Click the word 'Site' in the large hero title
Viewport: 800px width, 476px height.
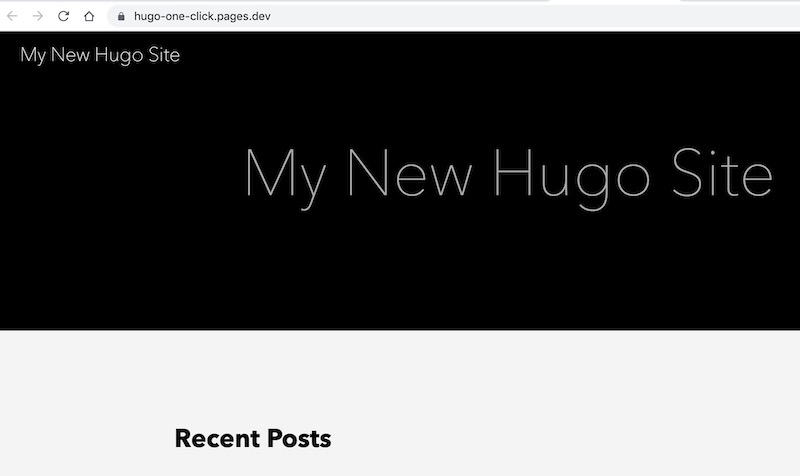tap(722, 172)
